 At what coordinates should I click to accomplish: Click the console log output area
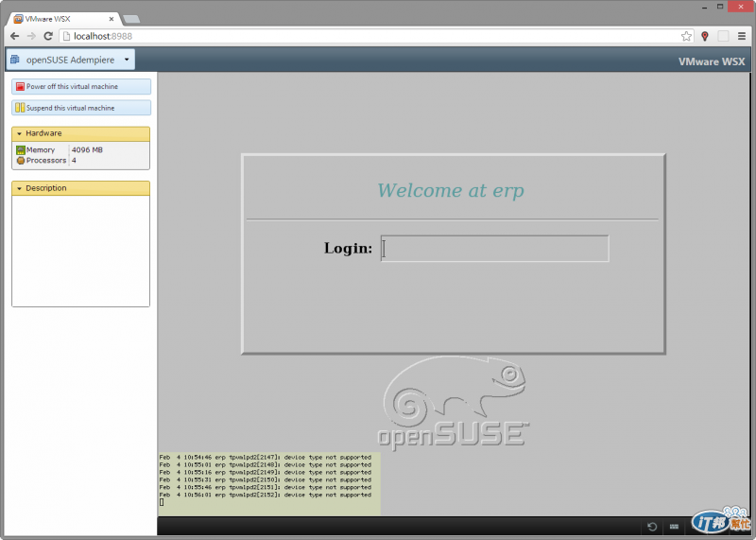point(269,483)
